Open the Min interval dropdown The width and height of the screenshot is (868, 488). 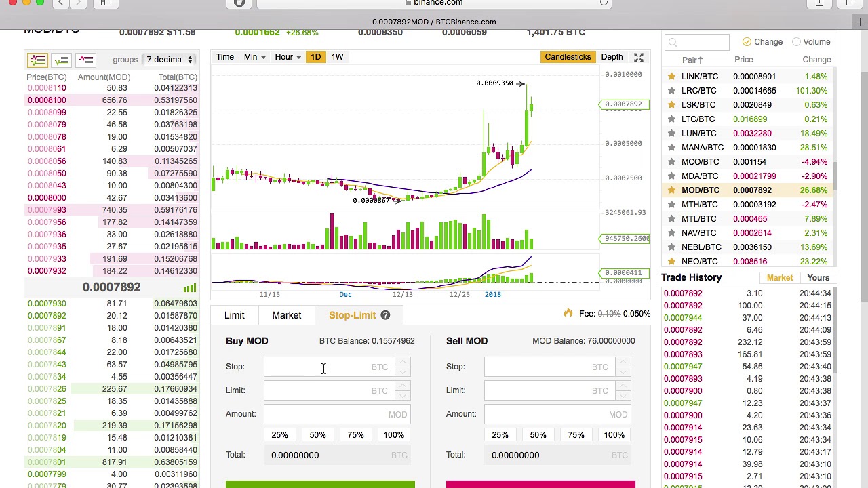(x=254, y=57)
